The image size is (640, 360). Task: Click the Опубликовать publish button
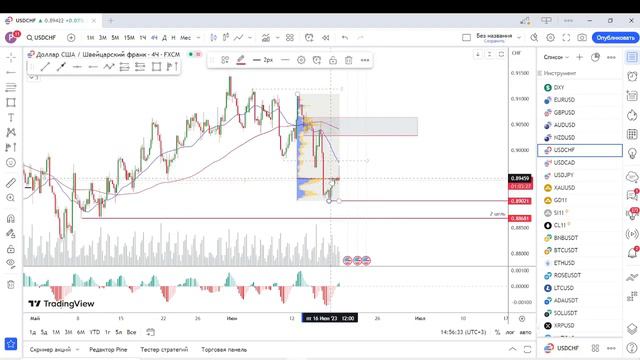(x=616, y=38)
